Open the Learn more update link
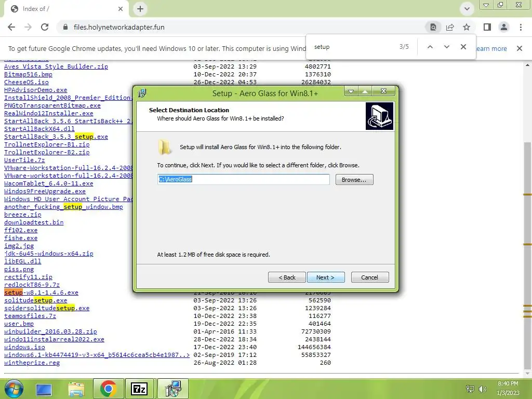 tap(491, 48)
